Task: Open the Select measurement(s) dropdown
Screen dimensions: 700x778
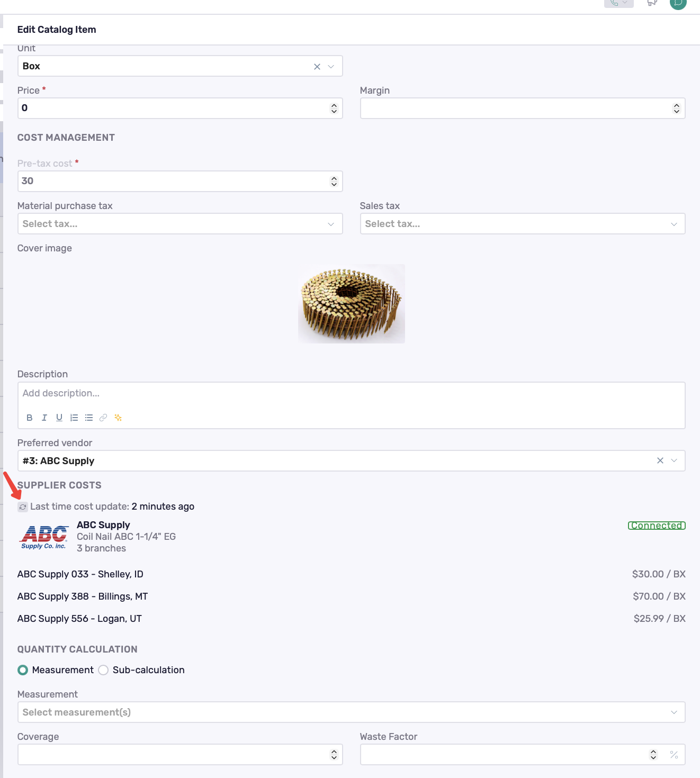Action: pyautogui.click(x=352, y=712)
